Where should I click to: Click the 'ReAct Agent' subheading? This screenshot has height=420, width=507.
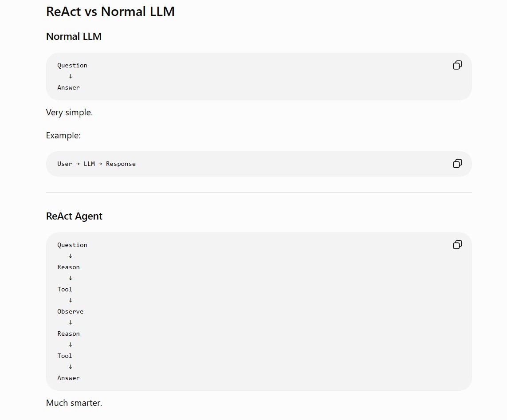click(x=74, y=216)
